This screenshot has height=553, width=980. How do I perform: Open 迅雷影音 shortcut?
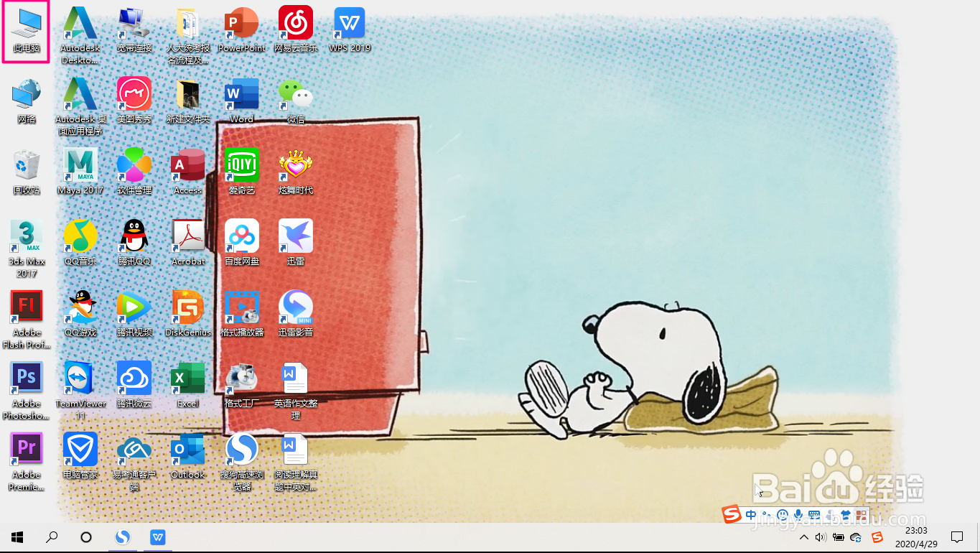tap(296, 315)
